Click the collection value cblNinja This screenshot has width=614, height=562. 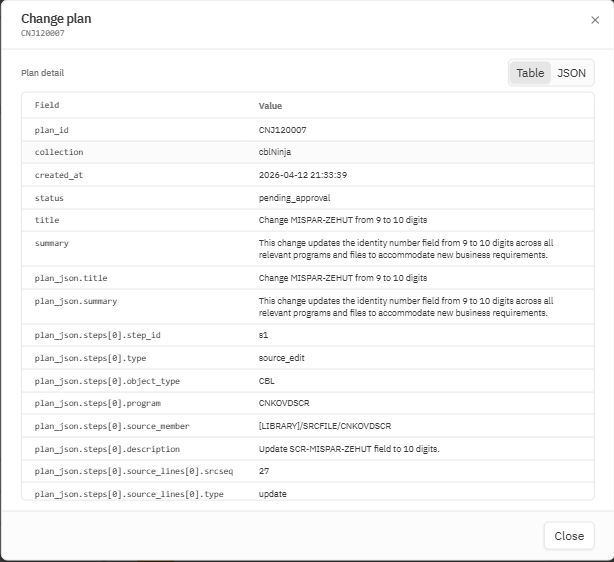click(274, 152)
